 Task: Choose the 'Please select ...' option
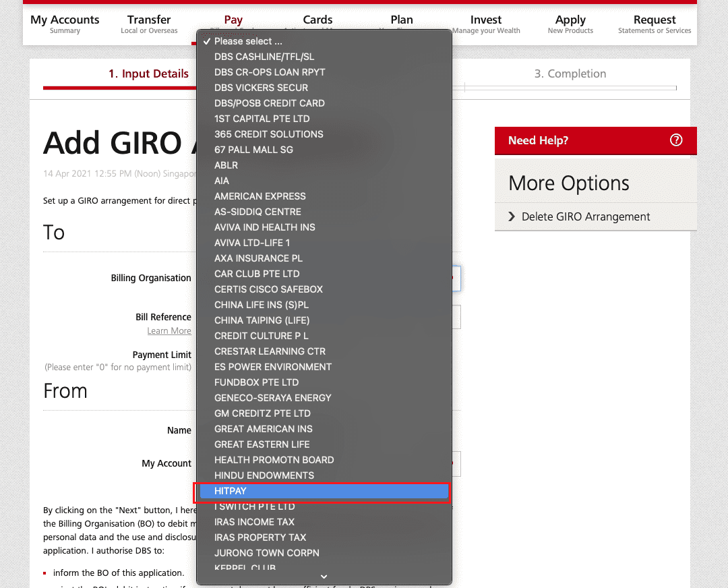click(324, 41)
